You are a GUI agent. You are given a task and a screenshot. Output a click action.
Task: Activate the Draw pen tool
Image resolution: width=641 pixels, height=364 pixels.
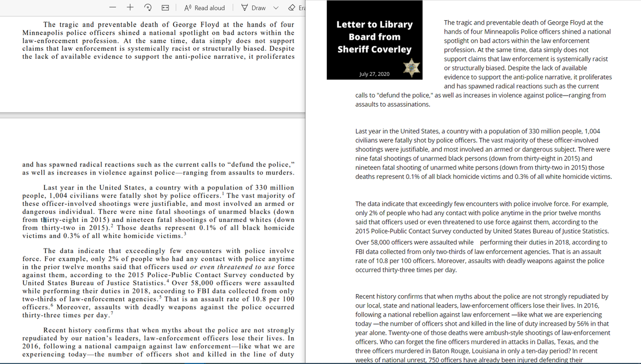coord(253,7)
